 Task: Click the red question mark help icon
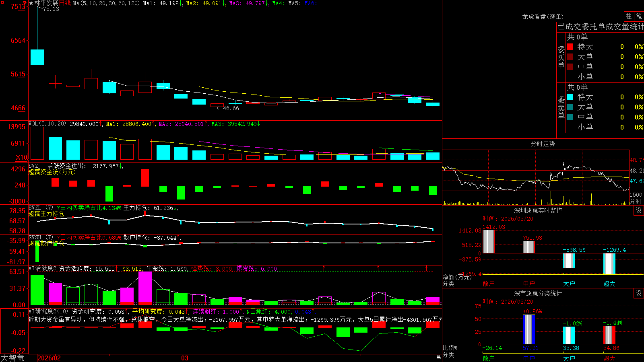tap(25, 4)
